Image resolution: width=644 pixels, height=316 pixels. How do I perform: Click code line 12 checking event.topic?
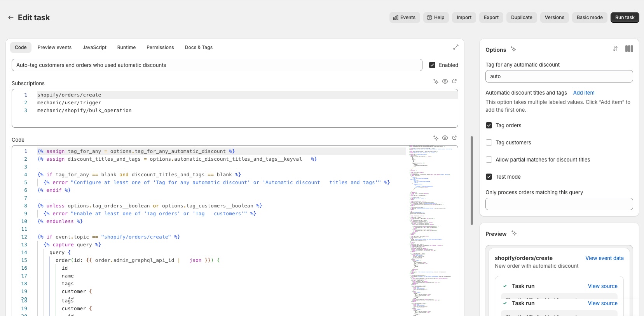(109, 237)
